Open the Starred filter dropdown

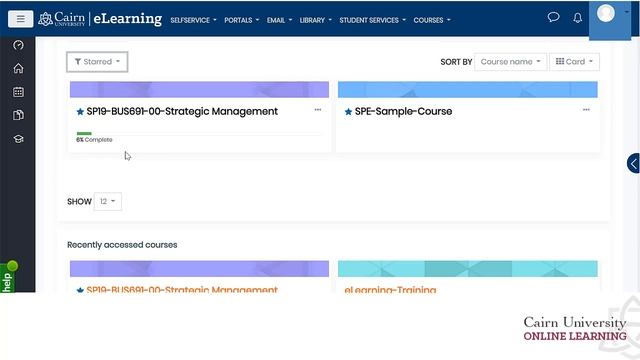point(97,62)
